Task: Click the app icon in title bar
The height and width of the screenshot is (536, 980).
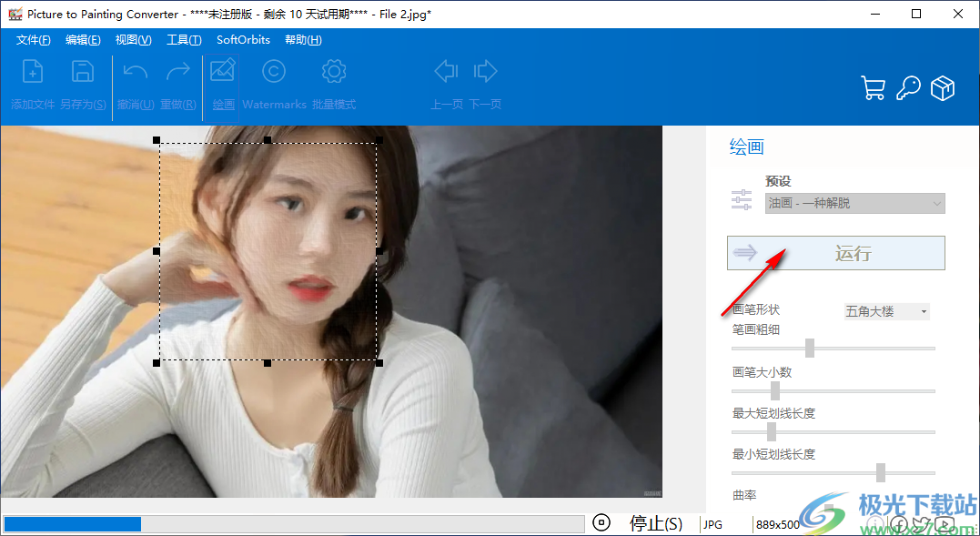Action: click(15, 14)
